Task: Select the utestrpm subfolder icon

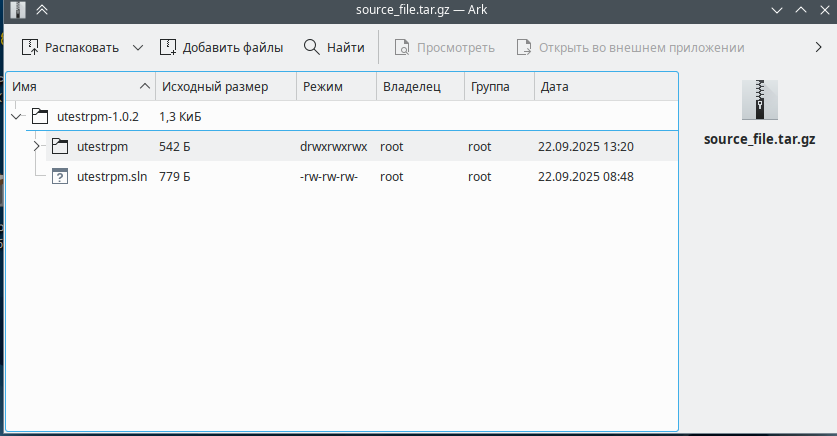Action: tap(60, 146)
